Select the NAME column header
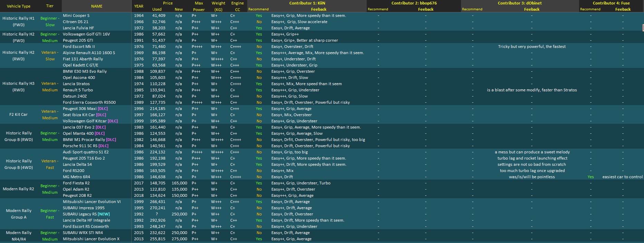This screenshot has height=243, width=644. click(x=97, y=6)
